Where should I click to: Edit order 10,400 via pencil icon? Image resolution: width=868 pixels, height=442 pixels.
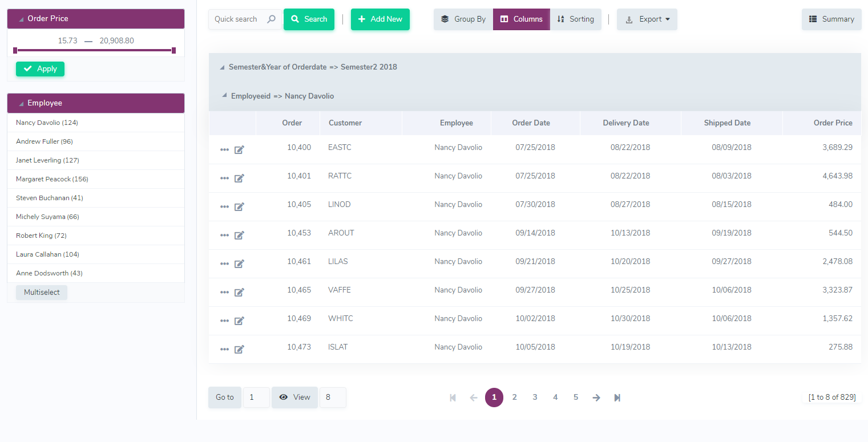point(240,149)
